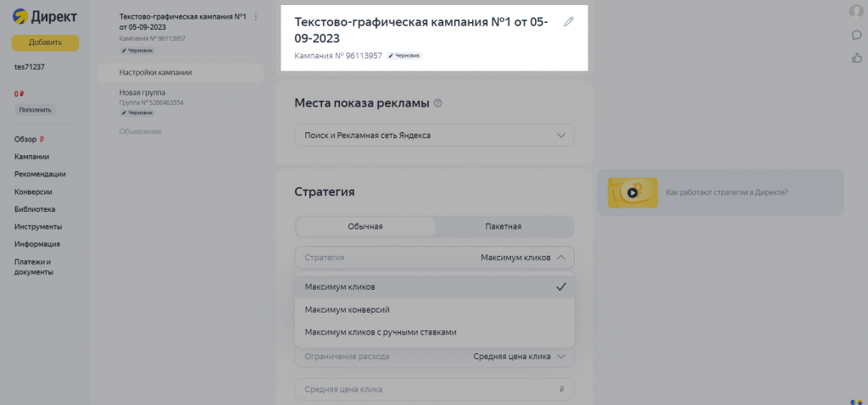Viewport: 868px width, 405px height.
Task: Select Объявление item in campaign tree
Action: [x=140, y=131]
